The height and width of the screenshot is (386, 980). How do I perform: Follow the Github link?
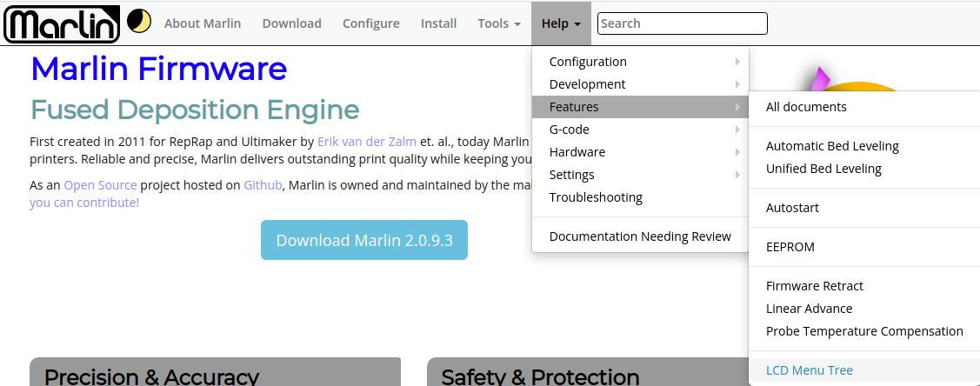point(263,185)
